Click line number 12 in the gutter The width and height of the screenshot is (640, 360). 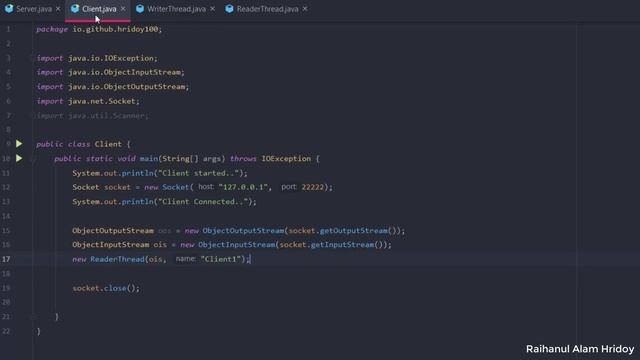click(6, 187)
